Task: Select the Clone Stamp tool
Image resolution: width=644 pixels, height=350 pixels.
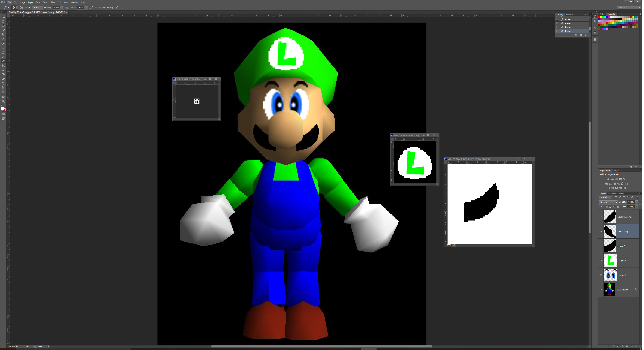Action: (x=3, y=53)
